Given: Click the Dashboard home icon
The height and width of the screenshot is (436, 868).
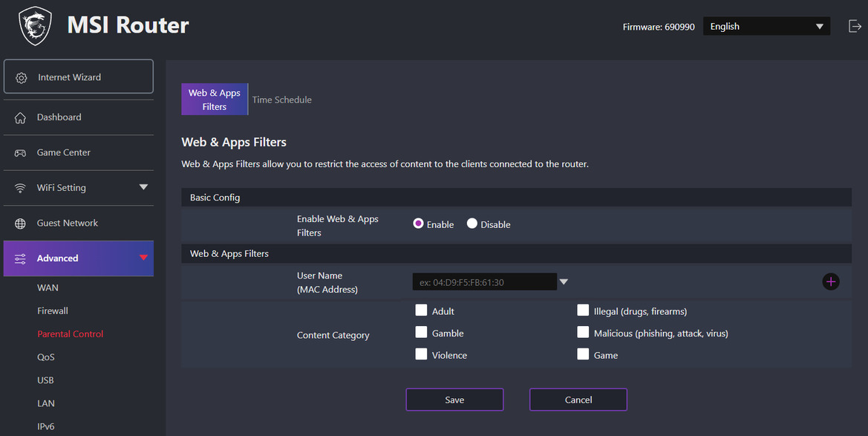Looking at the screenshot, I should [21, 117].
